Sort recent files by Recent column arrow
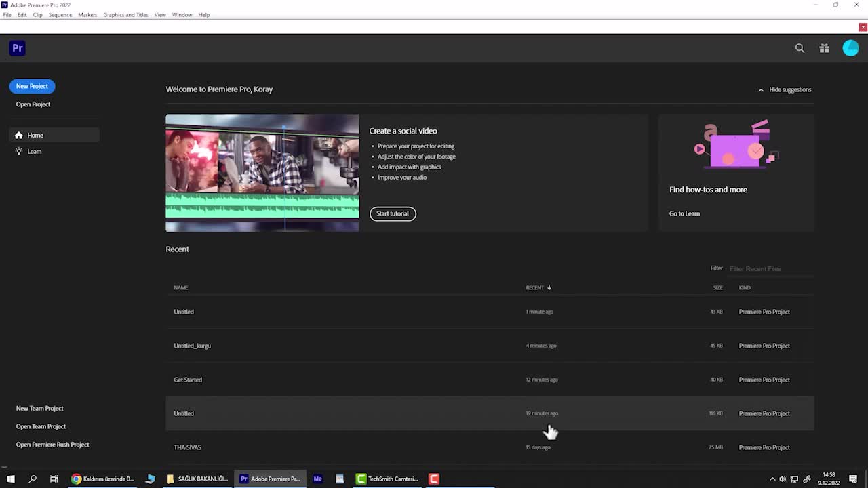This screenshot has height=488, width=868. [549, 287]
